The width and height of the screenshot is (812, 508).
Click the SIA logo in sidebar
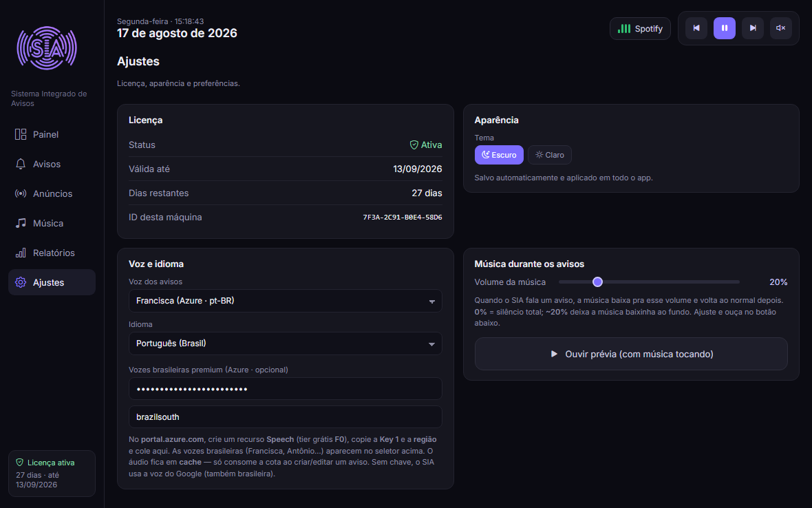(47, 48)
